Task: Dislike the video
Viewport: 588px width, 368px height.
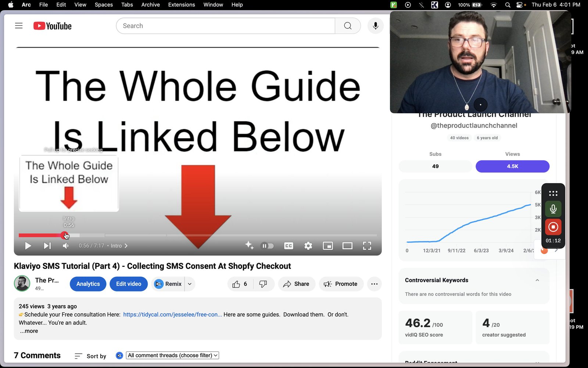Action: (x=263, y=284)
